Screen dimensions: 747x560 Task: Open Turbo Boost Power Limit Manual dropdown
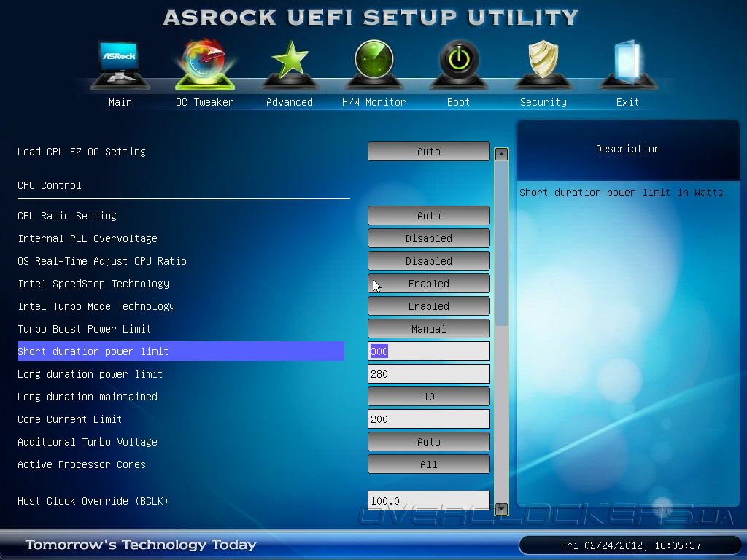[x=429, y=329]
